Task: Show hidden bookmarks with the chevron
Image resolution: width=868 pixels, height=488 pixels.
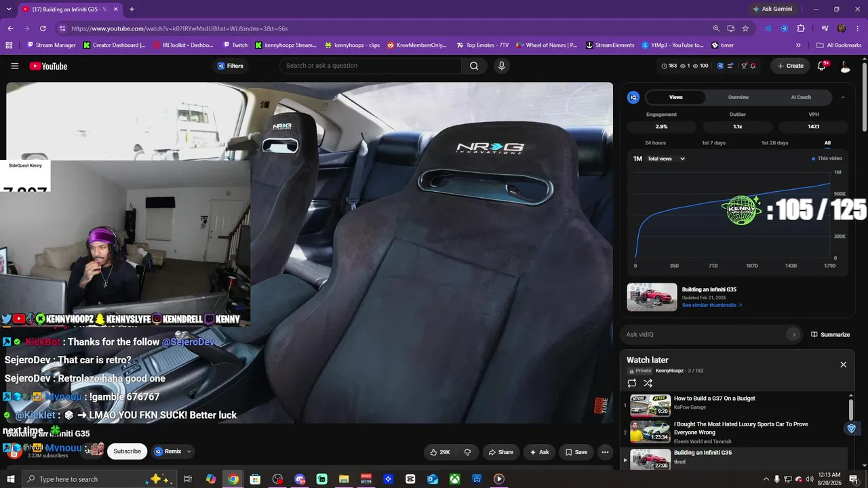Action: (798, 45)
